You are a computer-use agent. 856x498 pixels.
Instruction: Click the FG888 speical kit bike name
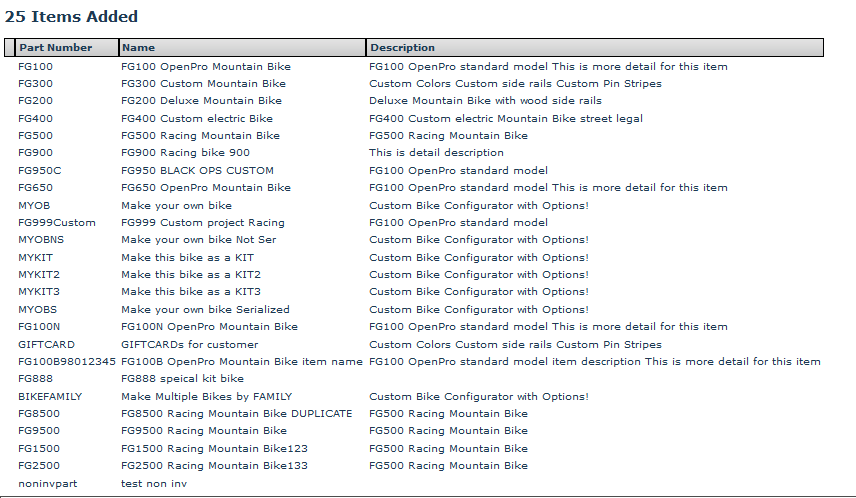pyautogui.click(x=182, y=379)
